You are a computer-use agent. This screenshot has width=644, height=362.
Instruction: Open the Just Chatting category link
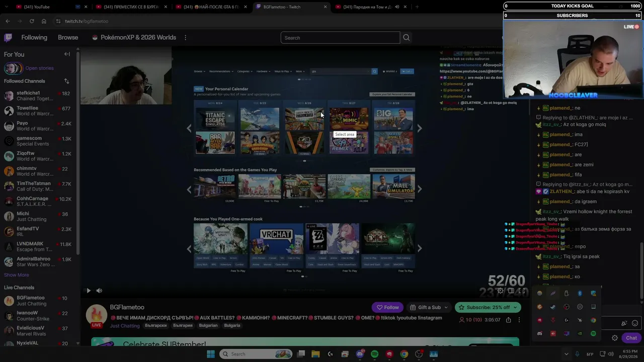(x=125, y=326)
